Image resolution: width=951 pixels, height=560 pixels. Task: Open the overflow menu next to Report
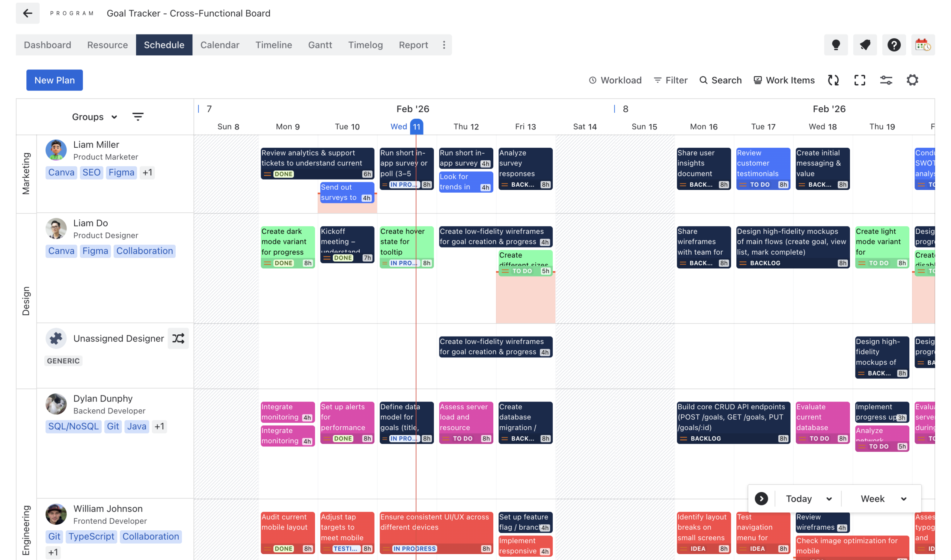pyautogui.click(x=444, y=45)
